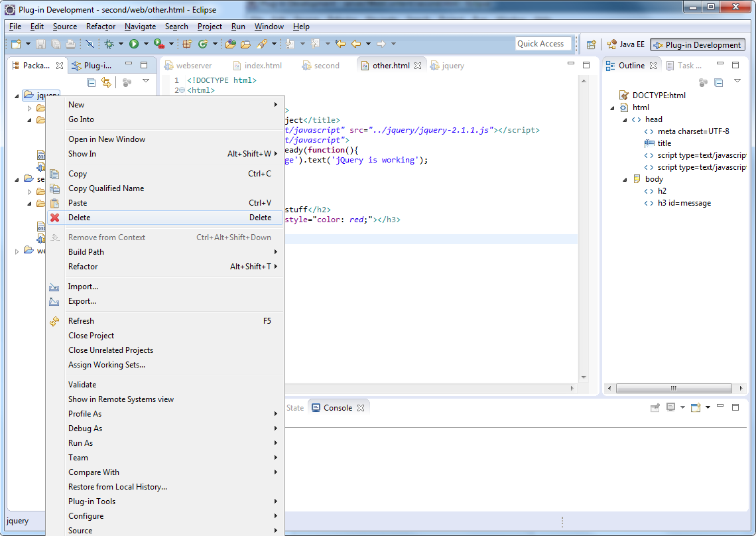Switch to the index.html editor tab
756x536 pixels.
[x=257, y=66]
